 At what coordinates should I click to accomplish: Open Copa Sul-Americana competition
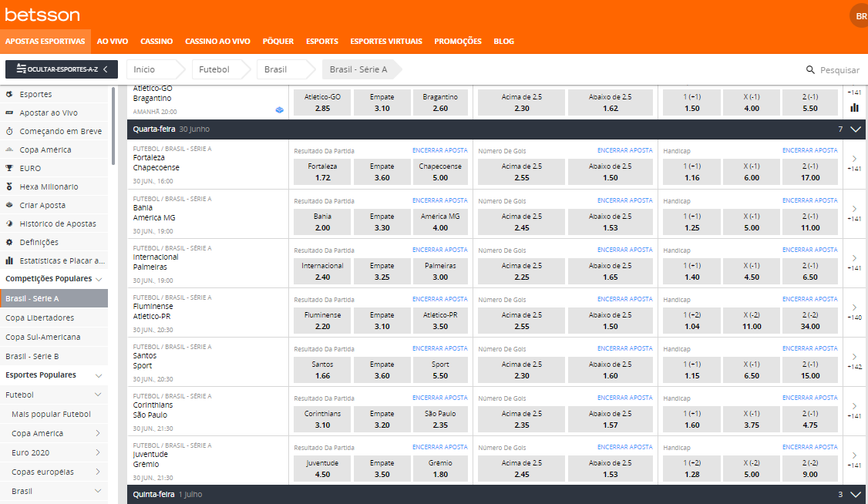(54, 337)
